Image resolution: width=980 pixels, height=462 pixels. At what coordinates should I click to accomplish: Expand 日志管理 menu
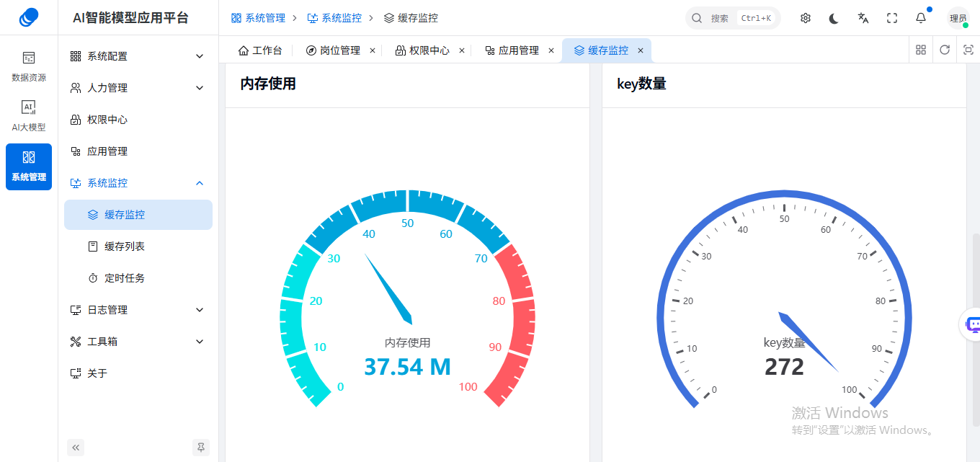click(138, 310)
